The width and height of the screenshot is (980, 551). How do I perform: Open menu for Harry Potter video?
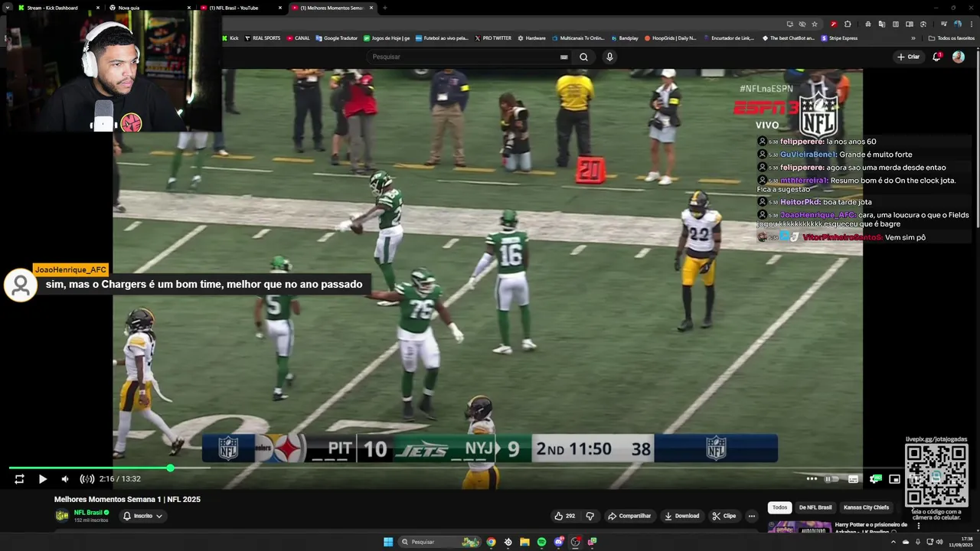click(x=919, y=526)
